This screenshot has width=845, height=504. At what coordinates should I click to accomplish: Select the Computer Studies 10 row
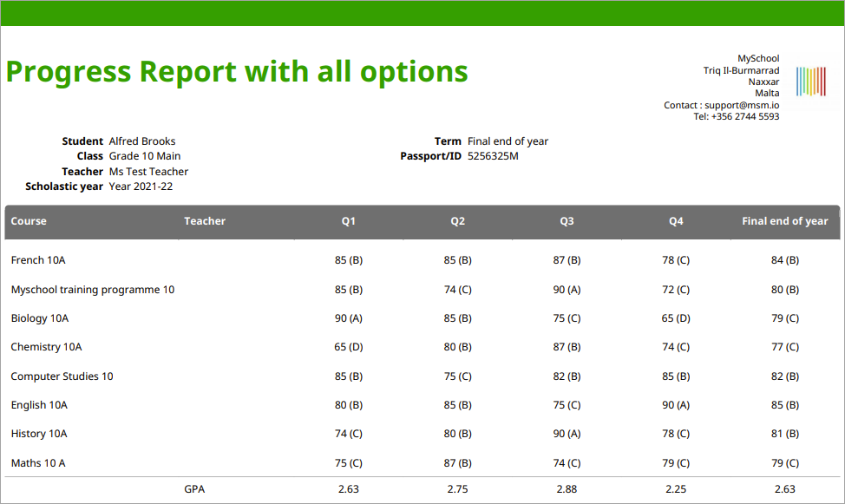(422, 376)
